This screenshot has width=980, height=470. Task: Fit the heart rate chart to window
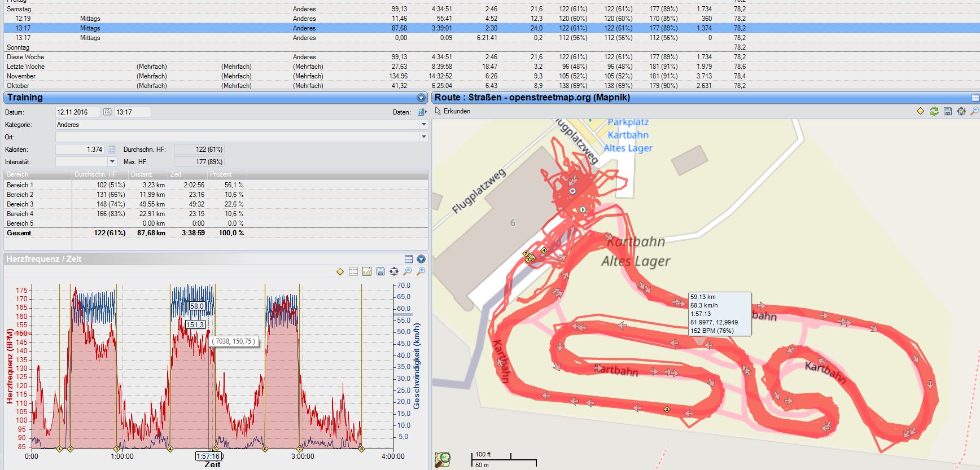coord(394,271)
